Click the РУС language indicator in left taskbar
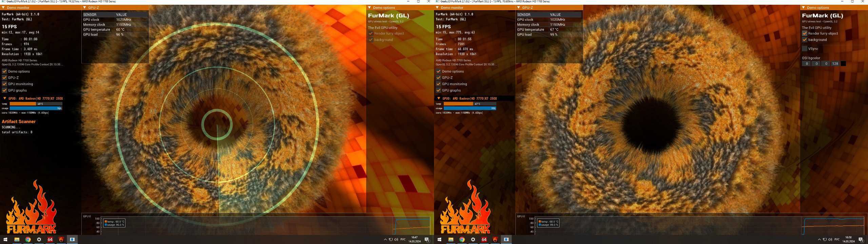 [x=403, y=240]
